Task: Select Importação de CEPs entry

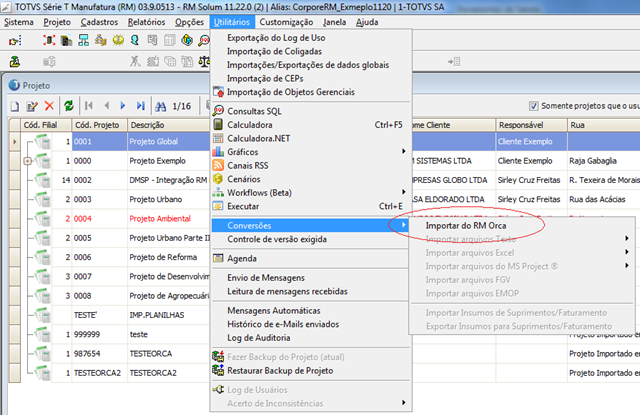Action: (265, 78)
